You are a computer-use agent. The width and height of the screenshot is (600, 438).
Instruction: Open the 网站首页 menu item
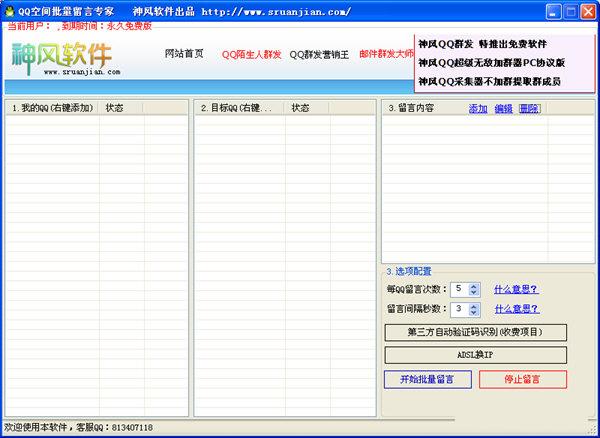[x=184, y=54]
